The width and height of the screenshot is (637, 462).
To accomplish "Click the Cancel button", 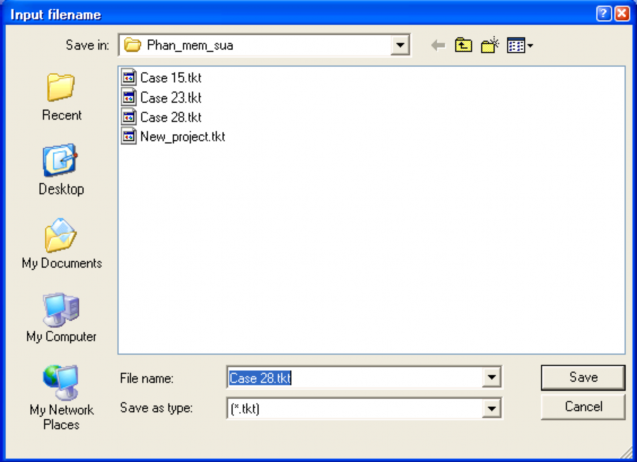I will [x=582, y=407].
